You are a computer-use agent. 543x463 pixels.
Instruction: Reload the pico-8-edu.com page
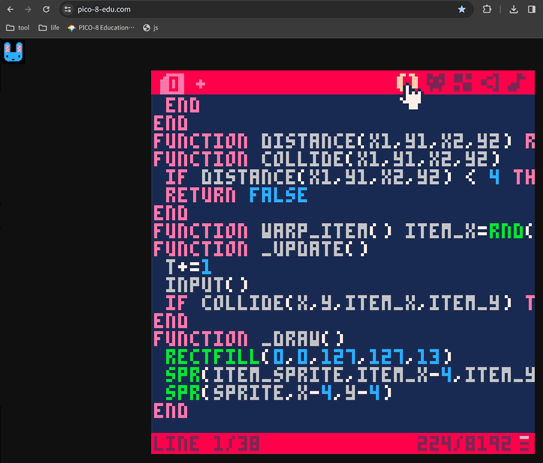coord(46,9)
